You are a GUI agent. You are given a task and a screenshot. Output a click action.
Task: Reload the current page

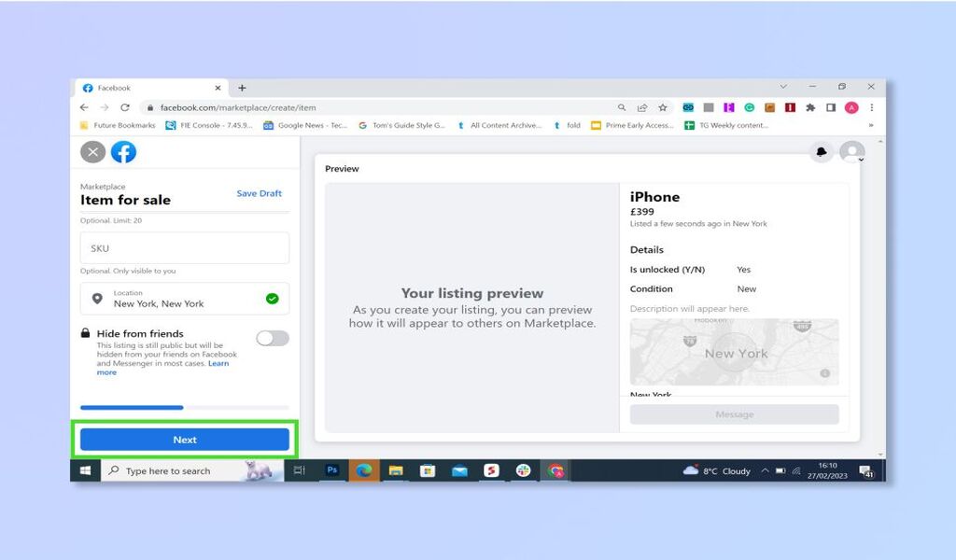tap(125, 107)
